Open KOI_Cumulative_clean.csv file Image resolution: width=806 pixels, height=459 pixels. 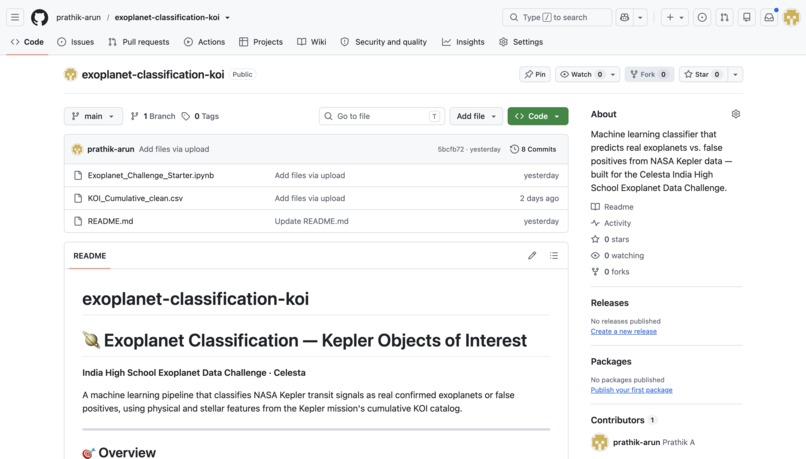point(135,198)
